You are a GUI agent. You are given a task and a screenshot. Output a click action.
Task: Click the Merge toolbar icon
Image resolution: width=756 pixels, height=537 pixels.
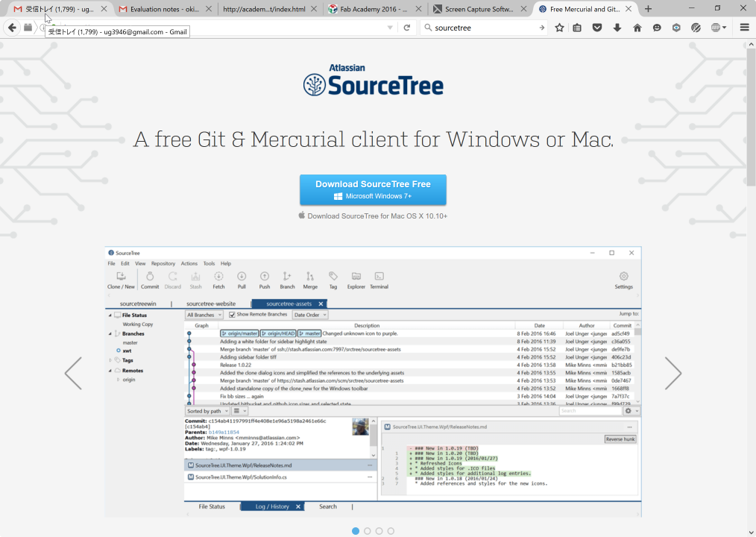310,280
